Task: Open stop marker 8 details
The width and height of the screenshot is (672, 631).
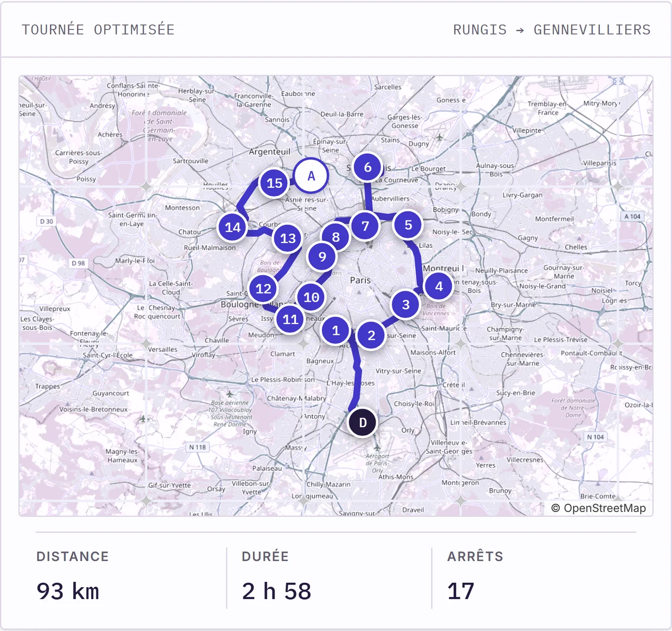Action: (x=336, y=237)
